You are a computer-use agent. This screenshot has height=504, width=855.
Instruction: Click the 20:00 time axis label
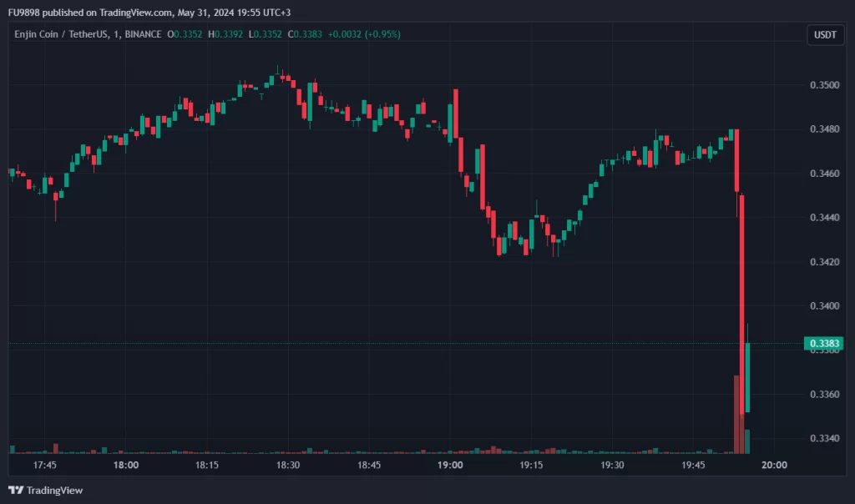pos(774,465)
